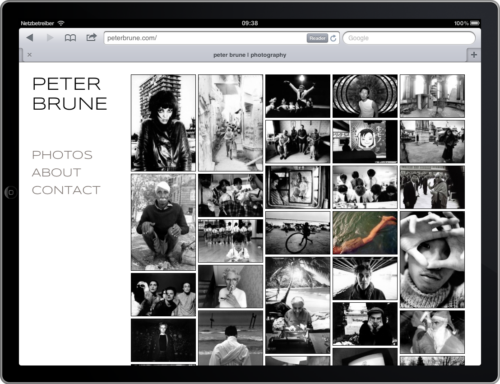The image size is (500, 384).
Task: Open the man in white facing the sea photo
Action: coord(230,338)
